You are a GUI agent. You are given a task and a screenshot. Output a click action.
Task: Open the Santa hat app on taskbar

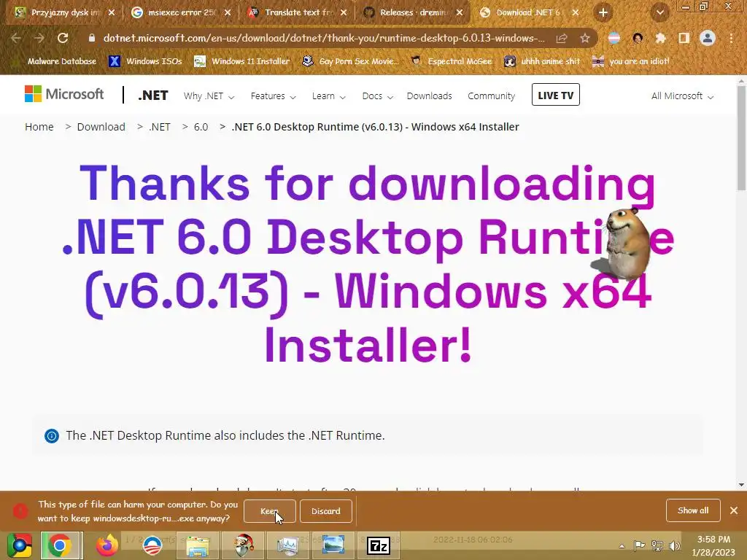(x=243, y=545)
